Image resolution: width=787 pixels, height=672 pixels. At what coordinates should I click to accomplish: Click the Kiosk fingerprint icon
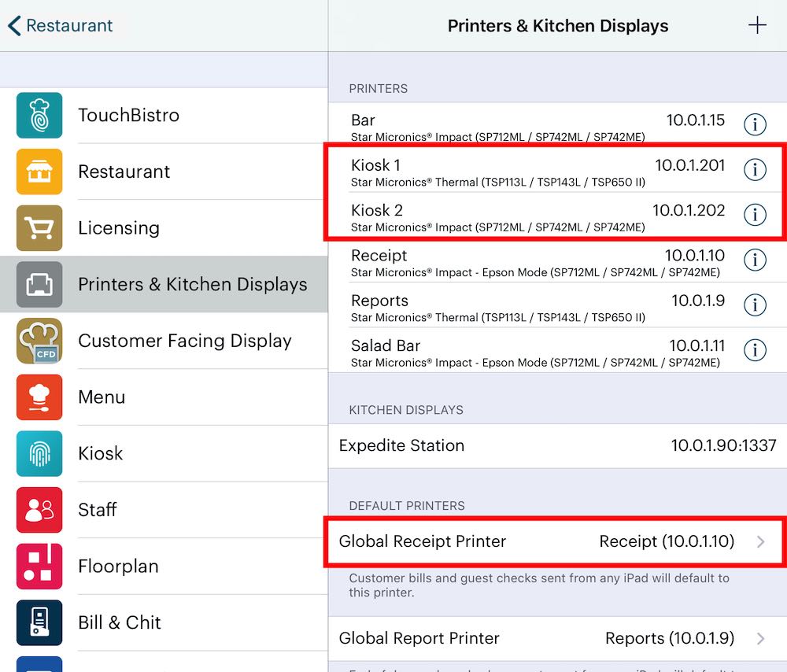click(39, 453)
